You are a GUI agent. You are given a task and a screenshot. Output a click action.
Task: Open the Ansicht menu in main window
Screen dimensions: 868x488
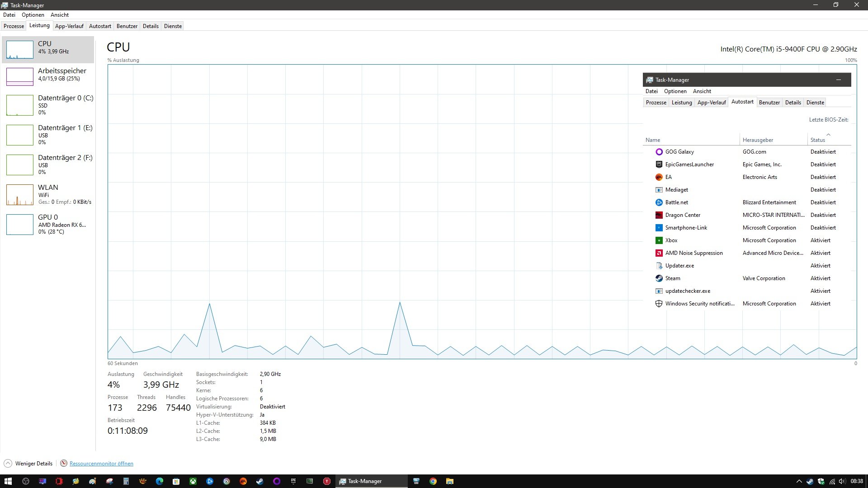[60, 15]
